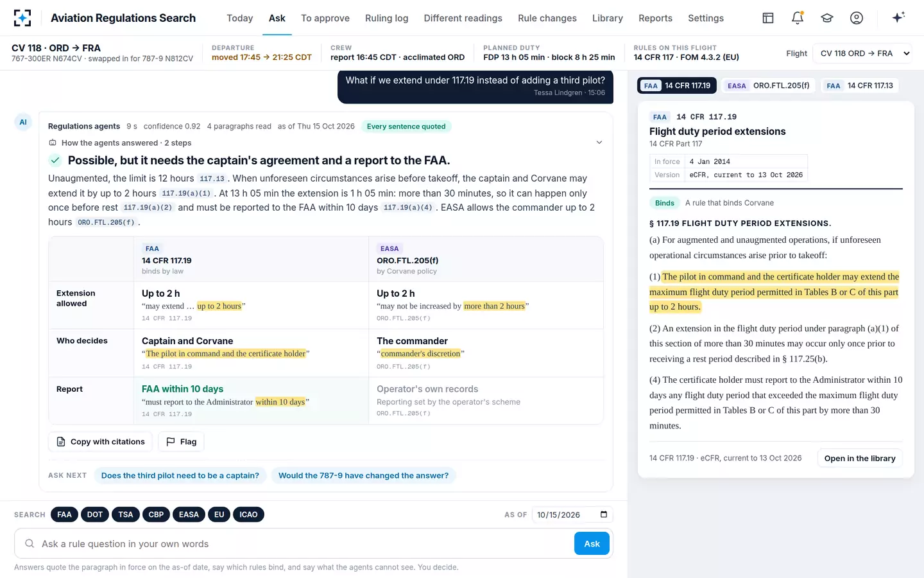924x578 pixels.
Task: Expand the 'How the agents answered' chevron
Action: (599, 143)
